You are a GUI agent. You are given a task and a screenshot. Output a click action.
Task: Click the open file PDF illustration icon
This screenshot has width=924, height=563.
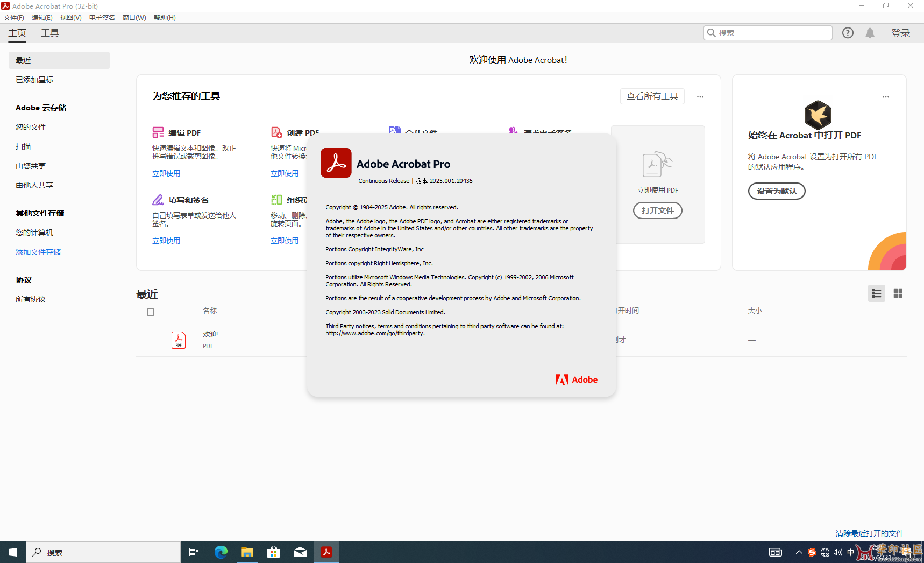[657, 165]
